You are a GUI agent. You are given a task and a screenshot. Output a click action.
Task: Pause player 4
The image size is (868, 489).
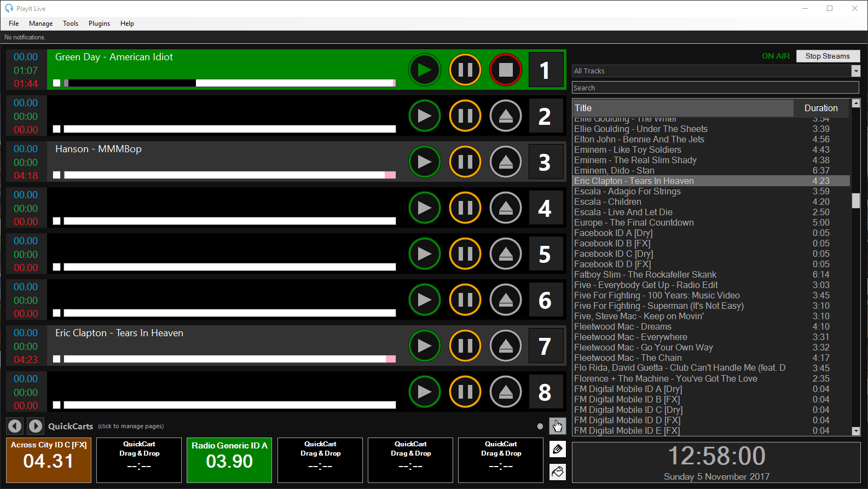click(465, 208)
